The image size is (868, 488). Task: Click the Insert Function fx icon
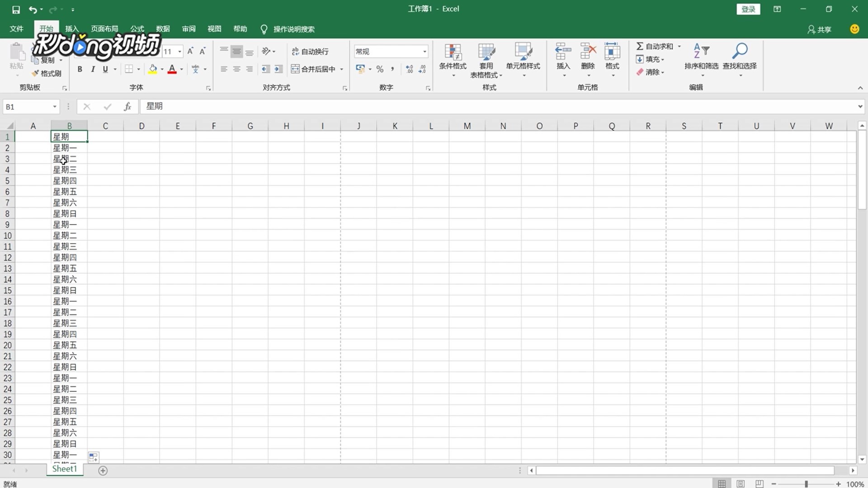point(127,107)
